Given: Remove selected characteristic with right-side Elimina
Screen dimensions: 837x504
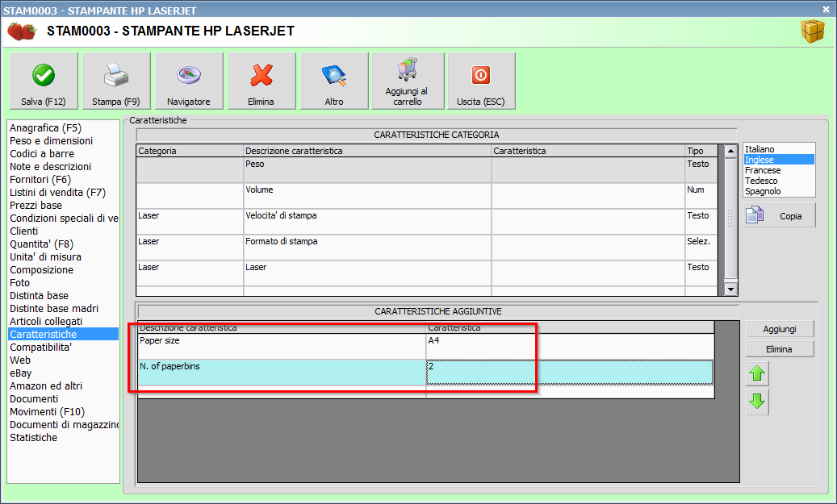Looking at the screenshot, I should [x=780, y=349].
